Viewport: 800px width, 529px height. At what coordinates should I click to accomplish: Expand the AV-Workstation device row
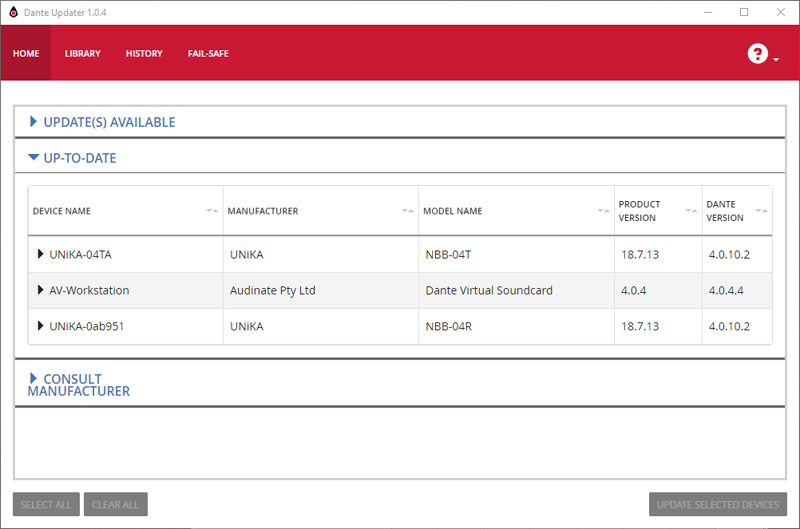[x=40, y=290]
